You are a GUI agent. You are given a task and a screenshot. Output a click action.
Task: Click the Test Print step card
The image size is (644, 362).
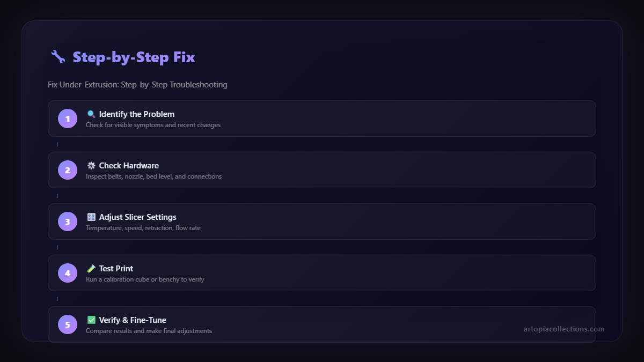pos(322,272)
